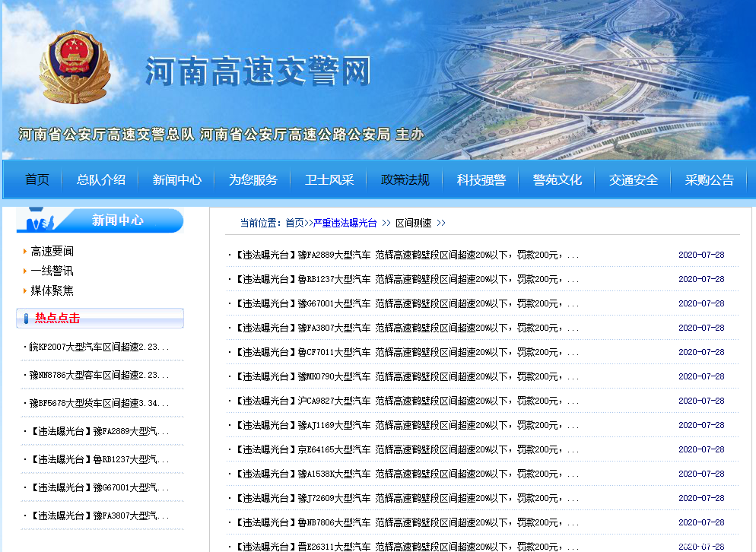Image resolution: width=756 pixels, height=552 pixels.
Task: Select the 科技强警 navigation item
Action: (481, 180)
